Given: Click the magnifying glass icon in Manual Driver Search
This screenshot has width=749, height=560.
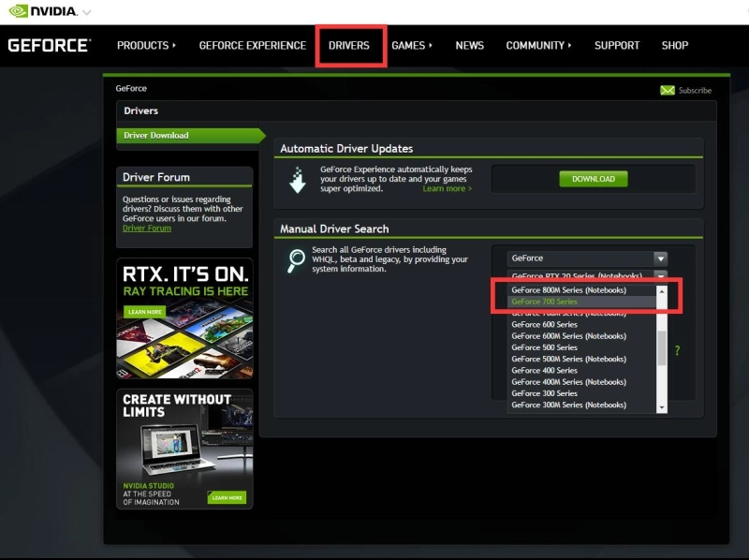Looking at the screenshot, I should point(296,260).
